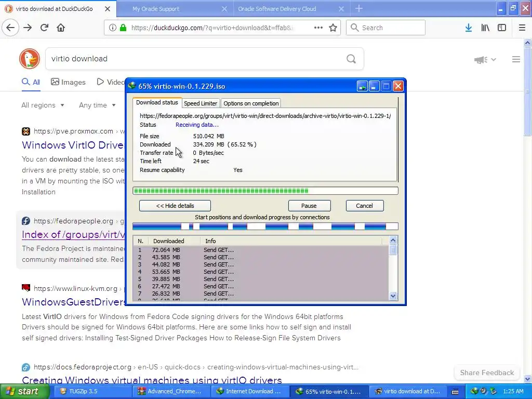Select the Speed Limiter tab
The height and width of the screenshot is (399, 532).
pyautogui.click(x=201, y=103)
